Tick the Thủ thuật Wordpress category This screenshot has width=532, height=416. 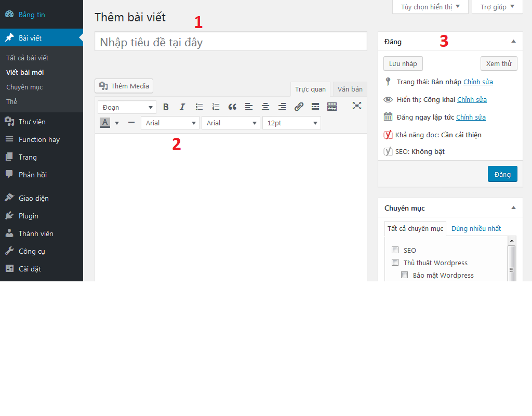(395, 263)
